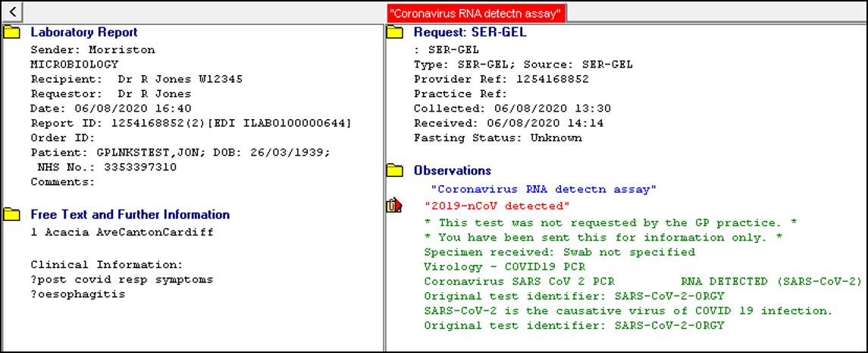Click "?post covid resp symptoms" text
868x353 pixels.
click(x=122, y=279)
